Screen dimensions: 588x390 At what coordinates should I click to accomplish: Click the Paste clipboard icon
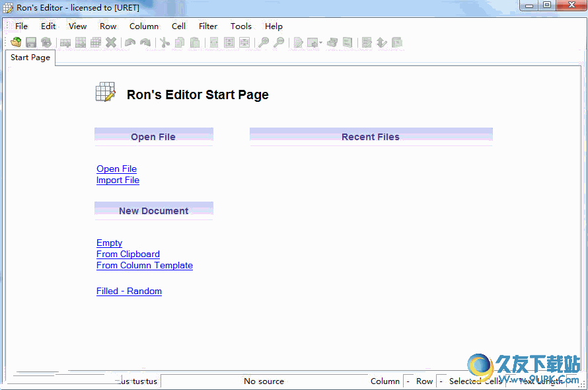coord(195,42)
